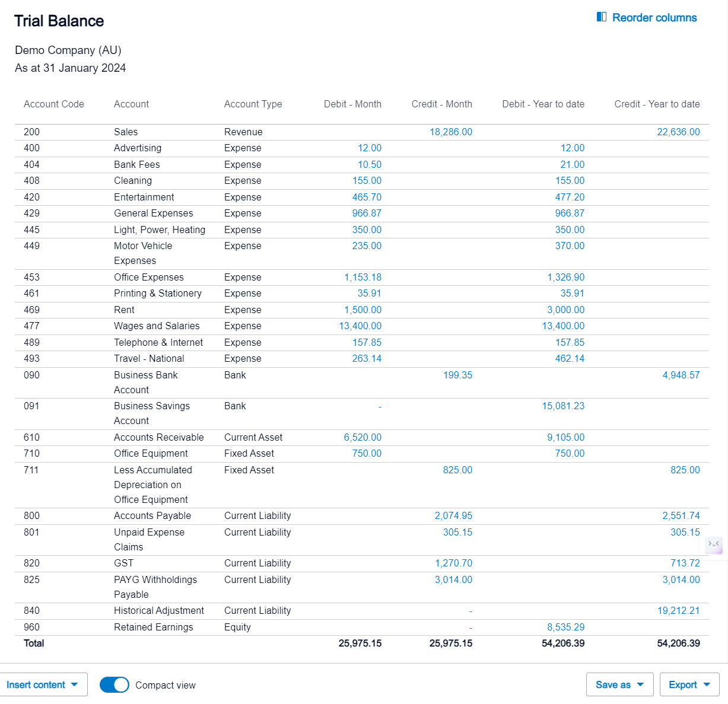Click Historical Adjustment credit 19,212.21
Viewport: 728px width, 704px height.
(678, 611)
